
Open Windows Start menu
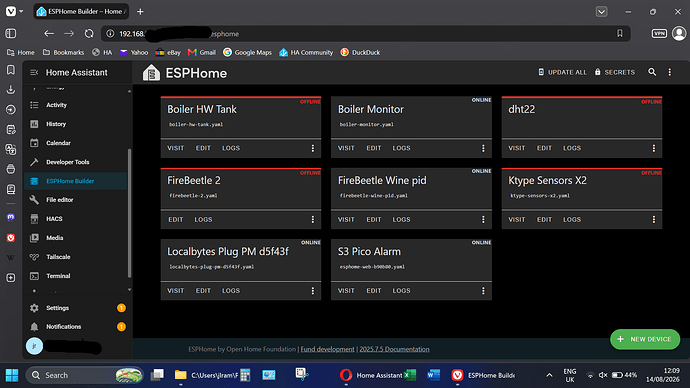click(12, 375)
